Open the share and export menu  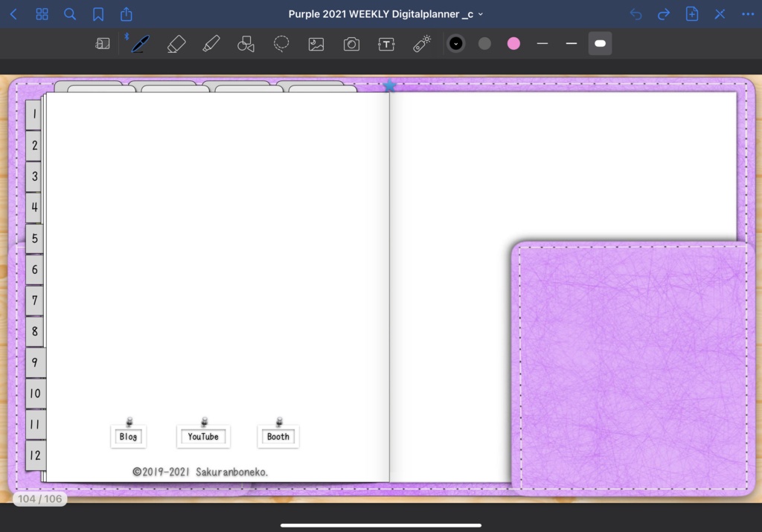[127, 13]
